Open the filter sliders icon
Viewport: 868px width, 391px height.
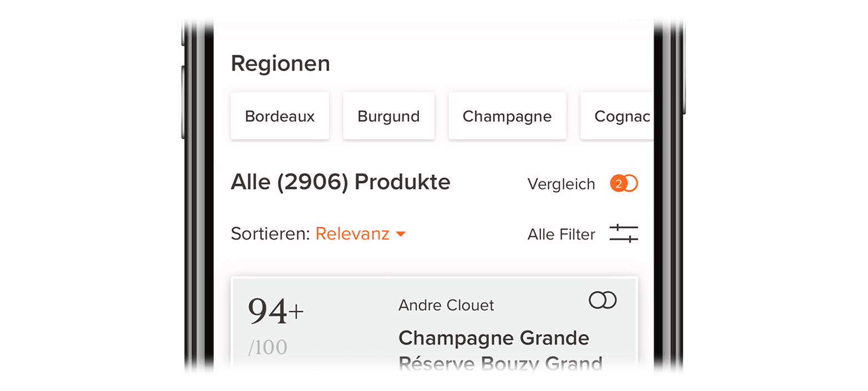tap(624, 233)
